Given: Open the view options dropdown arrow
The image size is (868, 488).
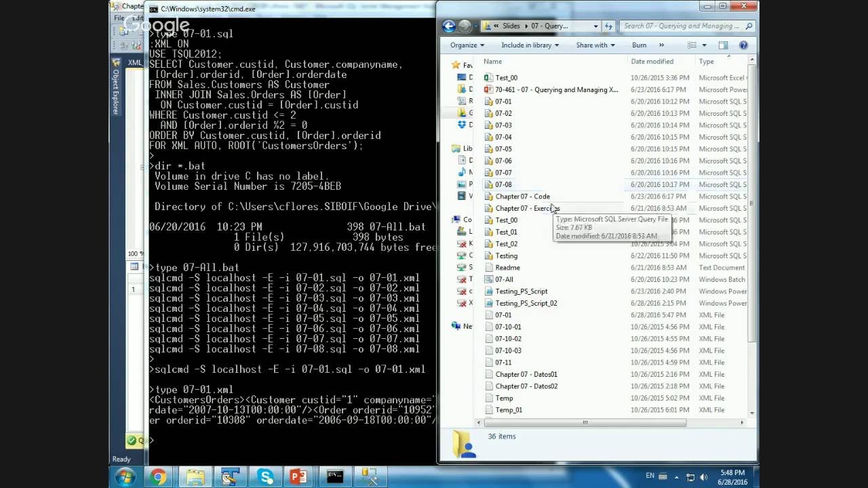Looking at the screenshot, I should (704, 45).
